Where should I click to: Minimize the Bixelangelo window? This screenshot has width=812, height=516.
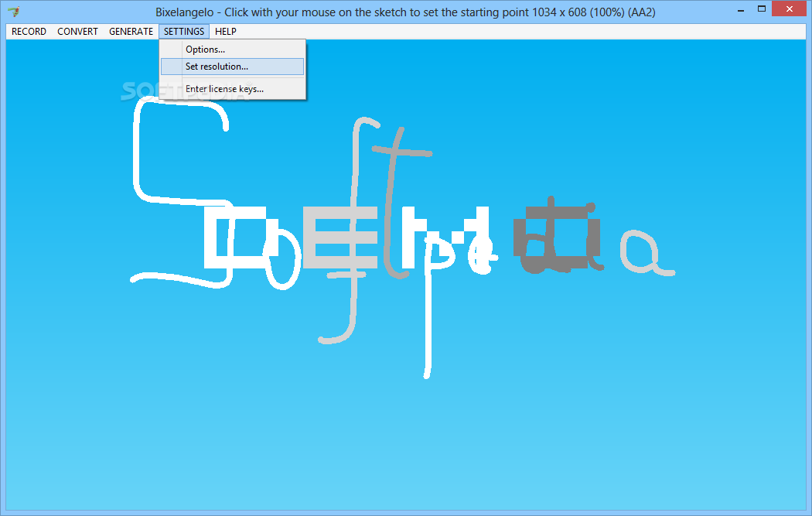[x=741, y=9]
